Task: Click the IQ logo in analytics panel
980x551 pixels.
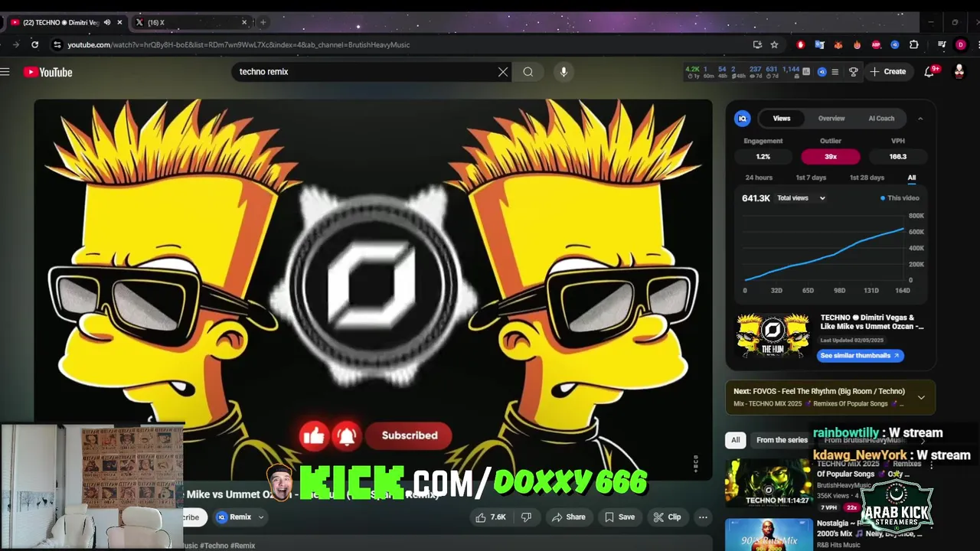Action: [742, 119]
